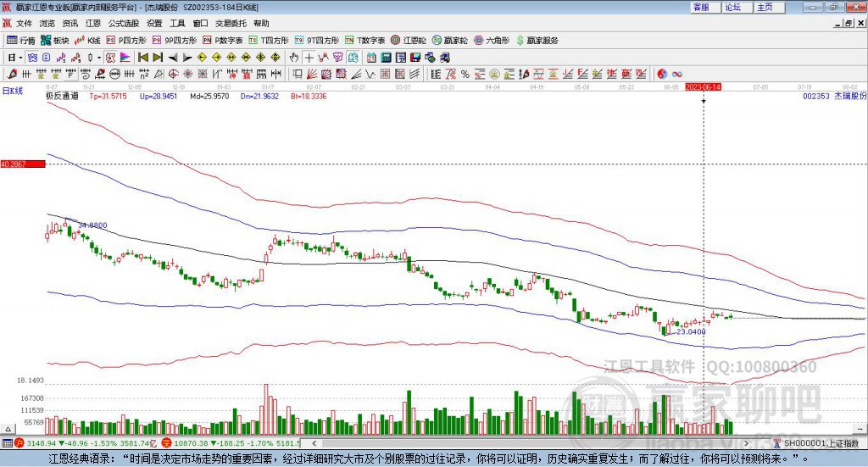Image resolution: width=868 pixels, height=467 pixels.
Task: Toggle the crosshair cursor tool
Action: pos(309,58)
